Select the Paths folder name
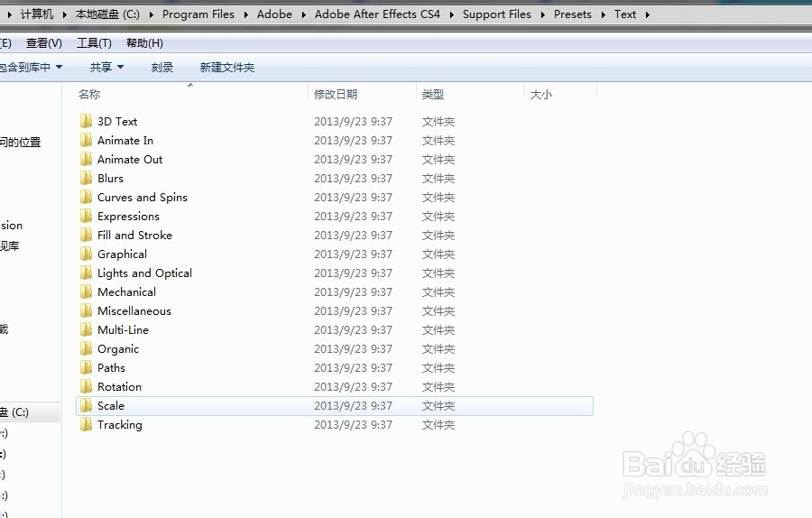The height and width of the screenshot is (518, 812). pyautogui.click(x=111, y=368)
